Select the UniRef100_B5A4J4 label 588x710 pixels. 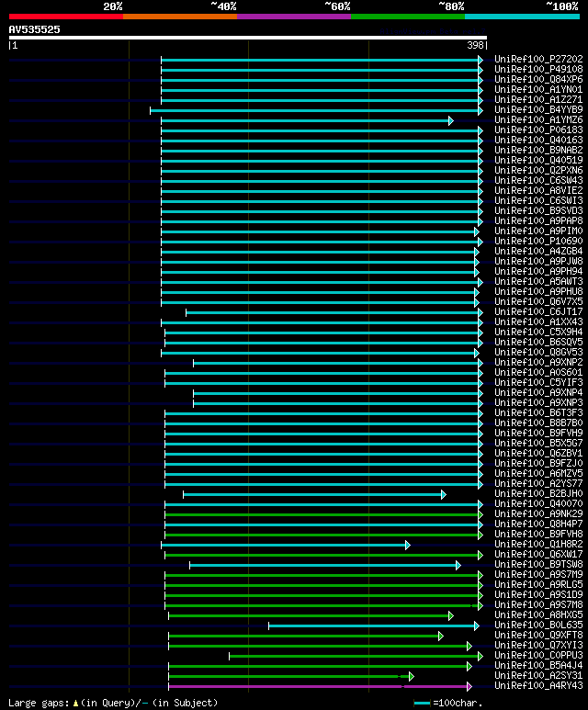538,666
